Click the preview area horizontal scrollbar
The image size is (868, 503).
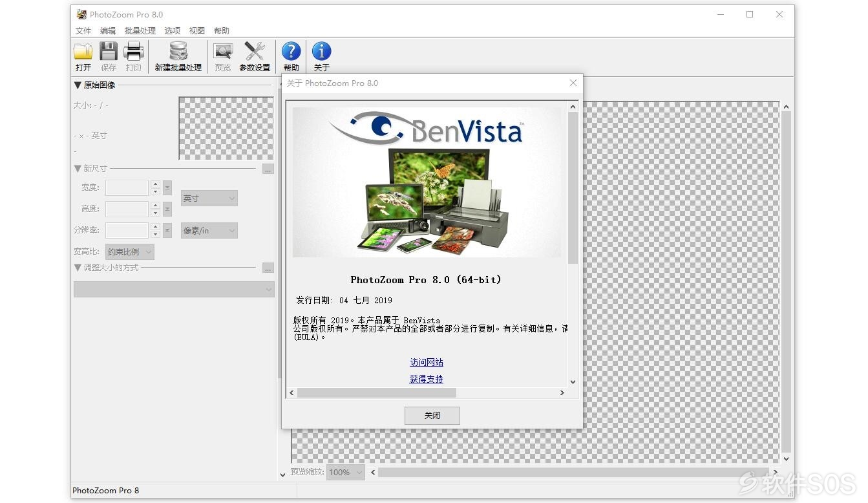tap(574, 472)
